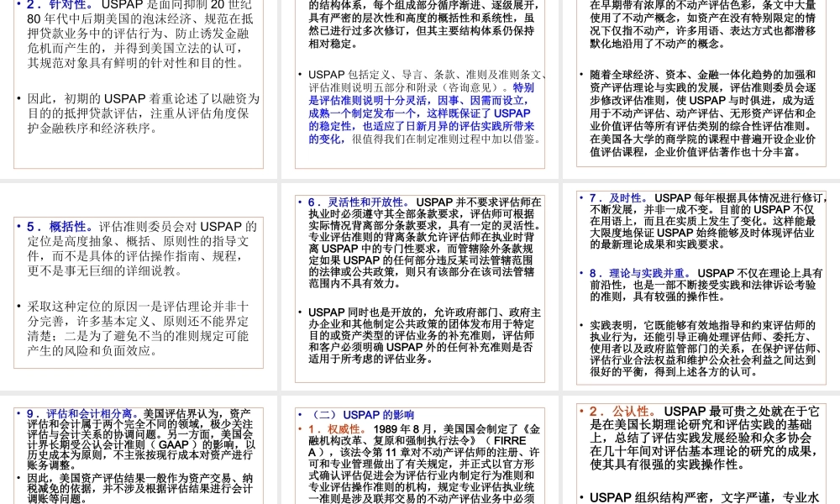The image size is (840, 504).
Task: Select the top-right slide about 不动产评估
Action: point(701,84)
